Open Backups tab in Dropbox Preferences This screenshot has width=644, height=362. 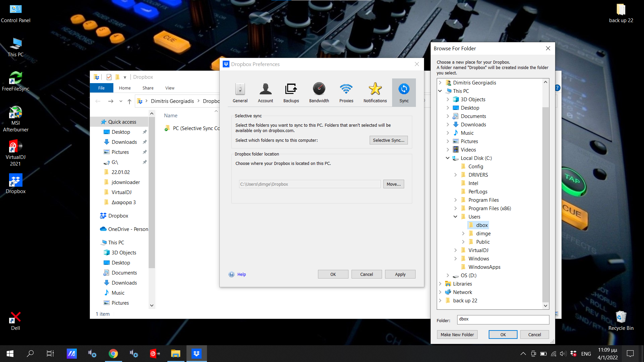point(291,93)
